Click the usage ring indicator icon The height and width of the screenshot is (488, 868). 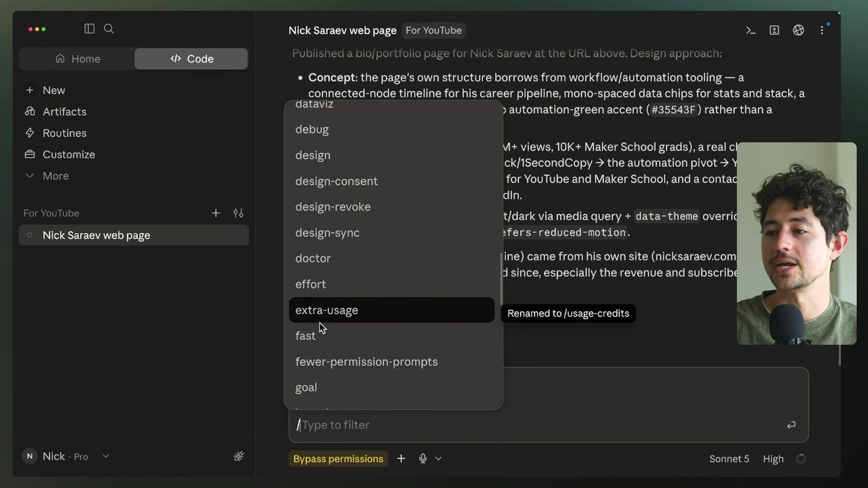[801, 459]
